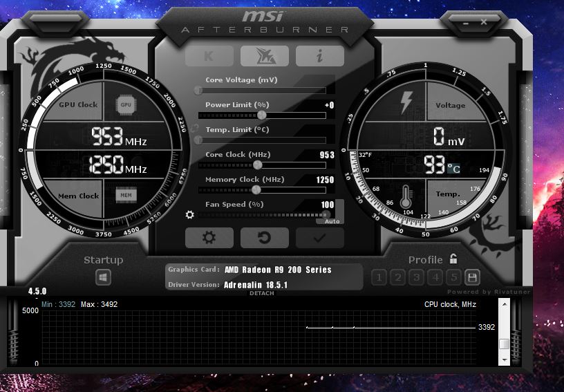564x392 pixels.
Task: Click the Temp. Limit slider handle
Action: click(198, 140)
